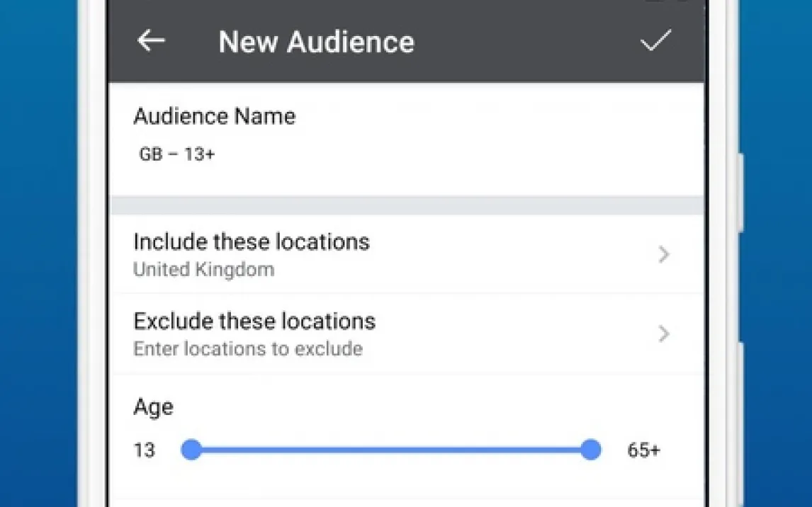The image size is (812, 507).
Task: Click the maximum age value '65+'
Action: (x=643, y=450)
